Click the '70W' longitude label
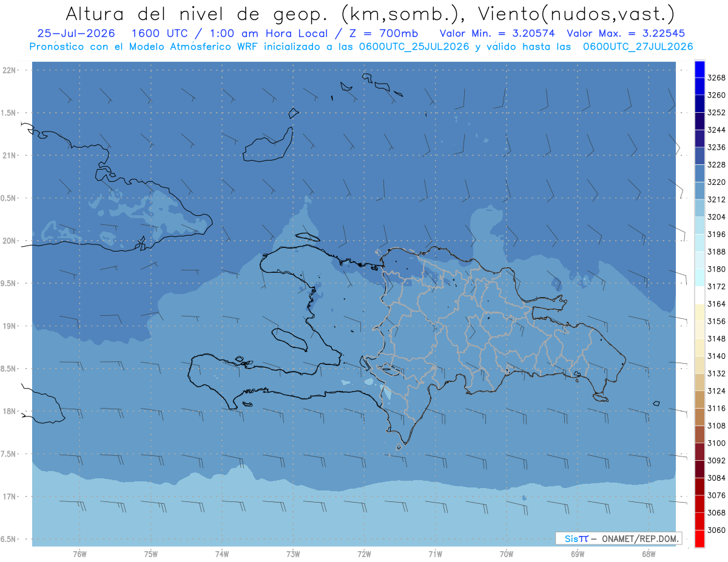Screen dimensions: 728x562 507,554
